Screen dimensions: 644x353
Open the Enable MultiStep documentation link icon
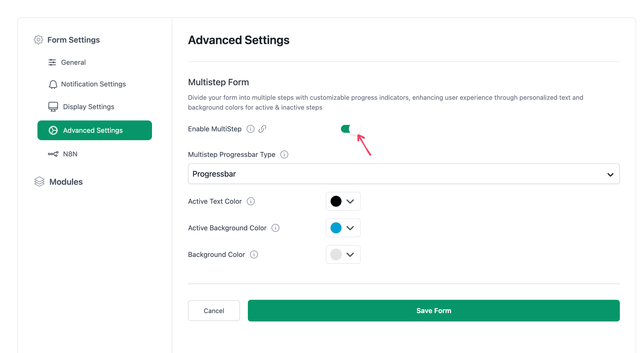pos(262,129)
